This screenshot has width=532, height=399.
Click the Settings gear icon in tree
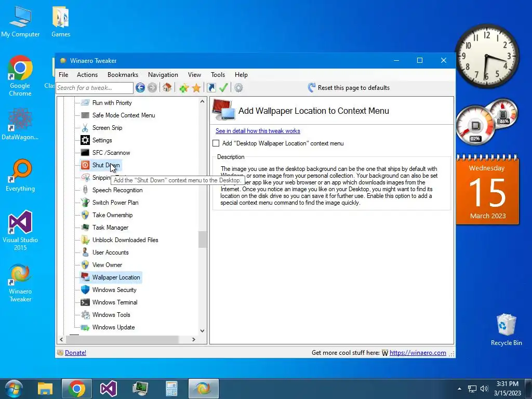click(x=85, y=140)
